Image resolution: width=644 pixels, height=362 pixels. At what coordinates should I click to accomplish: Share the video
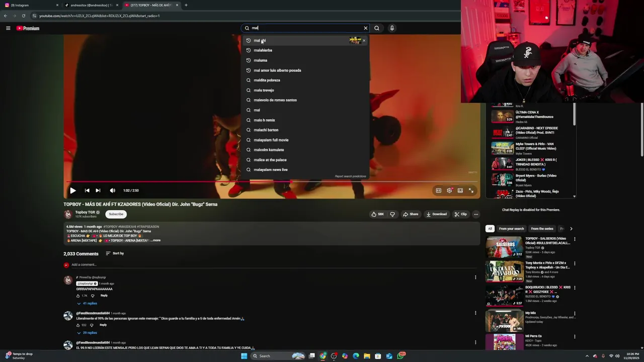tap(411, 214)
